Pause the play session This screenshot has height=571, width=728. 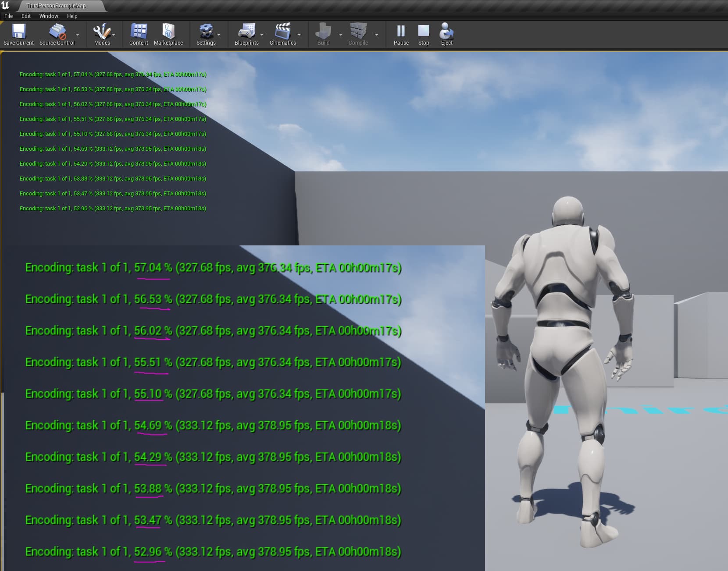[x=401, y=34]
